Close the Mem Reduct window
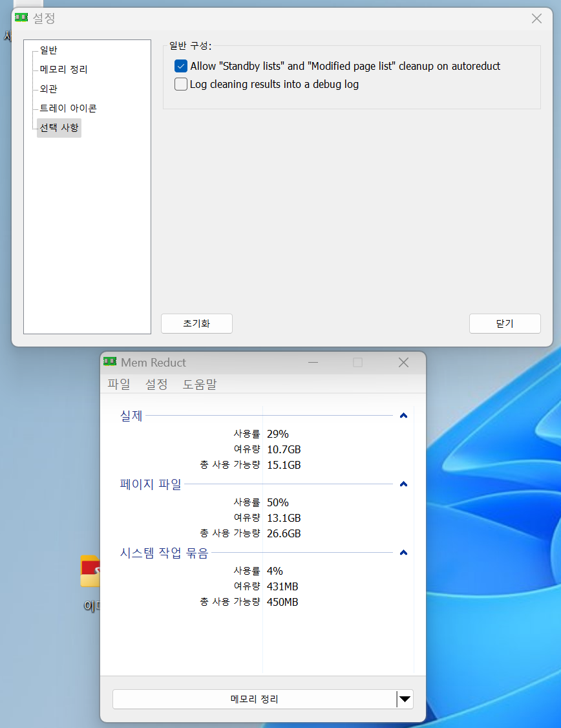561x728 pixels. pos(404,362)
